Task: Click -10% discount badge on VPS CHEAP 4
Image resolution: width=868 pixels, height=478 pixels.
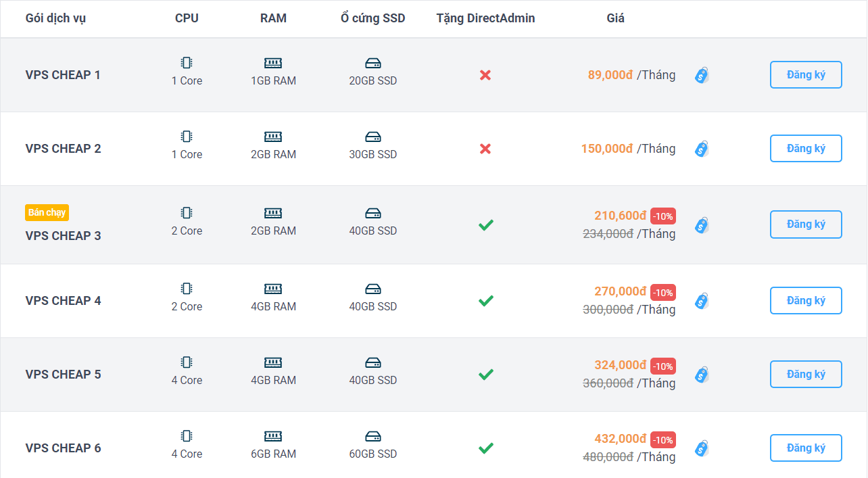Action: tap(663, 293)
